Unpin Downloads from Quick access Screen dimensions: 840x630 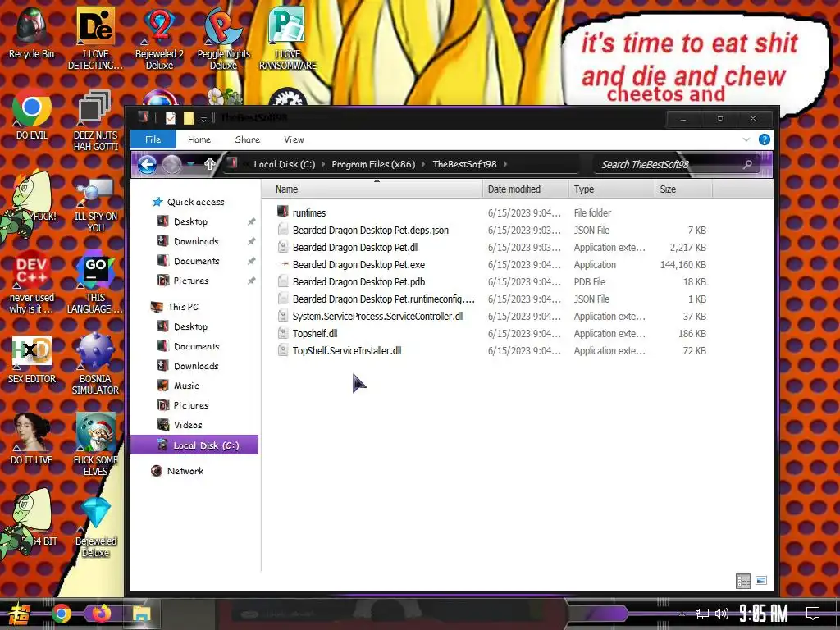click(251, 242)
